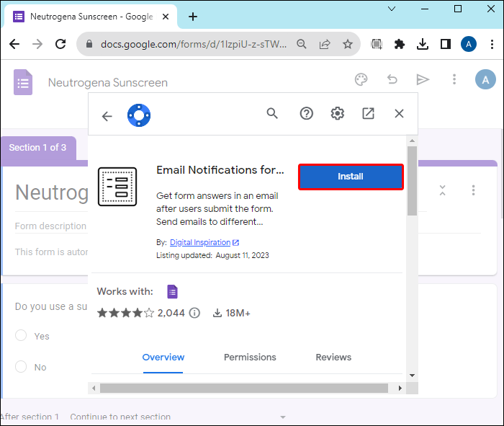Click the Email Notifications for... title

[220, 170]
